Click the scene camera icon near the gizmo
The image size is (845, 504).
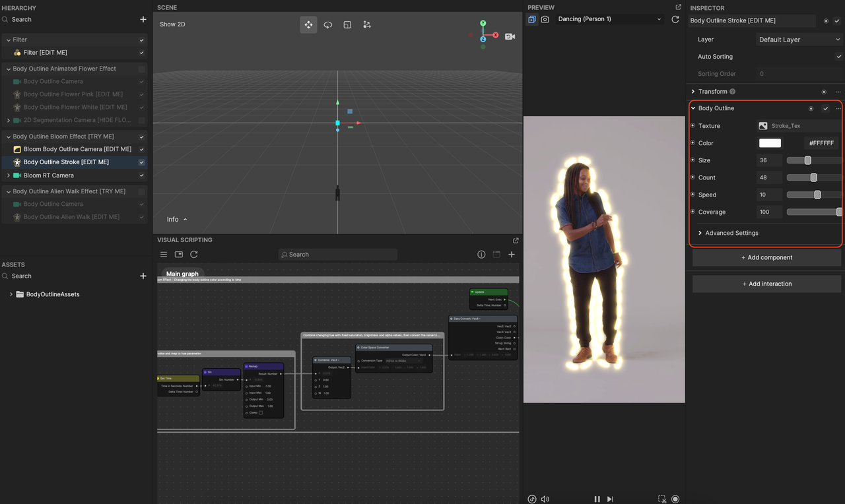[509, 36]
